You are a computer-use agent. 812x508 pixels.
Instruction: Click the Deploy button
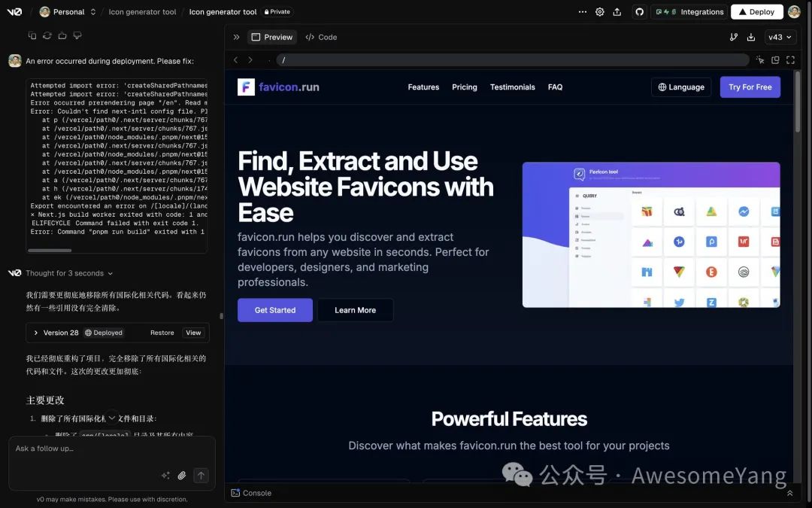(x=756, y=11)
